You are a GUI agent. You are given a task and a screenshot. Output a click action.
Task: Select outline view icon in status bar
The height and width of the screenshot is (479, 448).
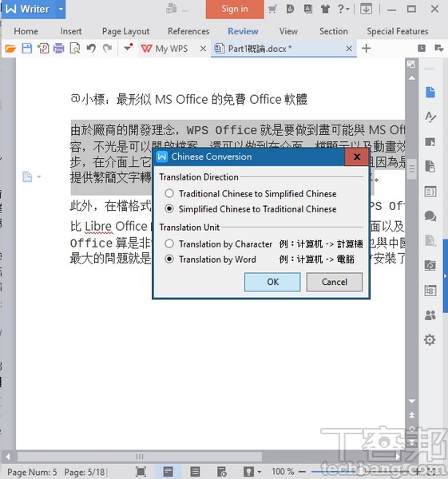pyautogui.click(x=195, y=471)
